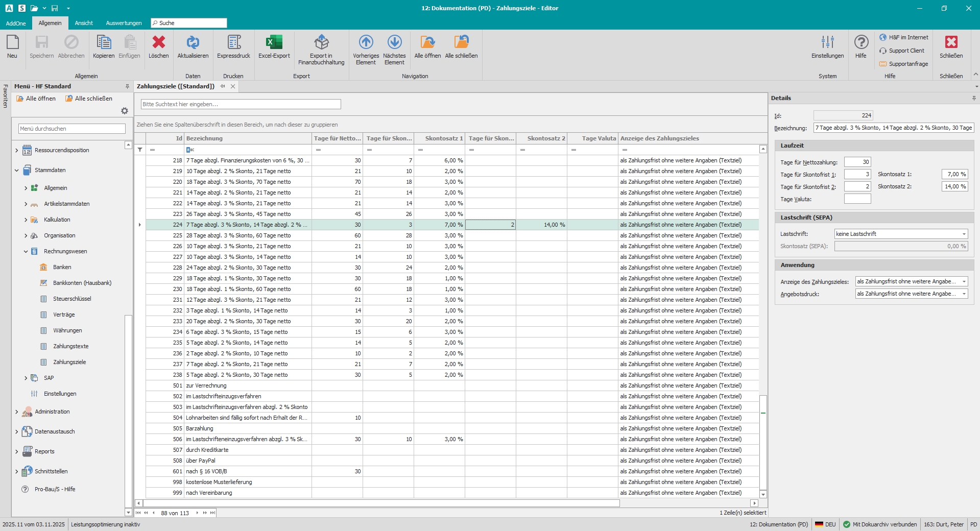Open the Lastschrift dropdown
Screen dimensions: 980x531
(964, 234)
